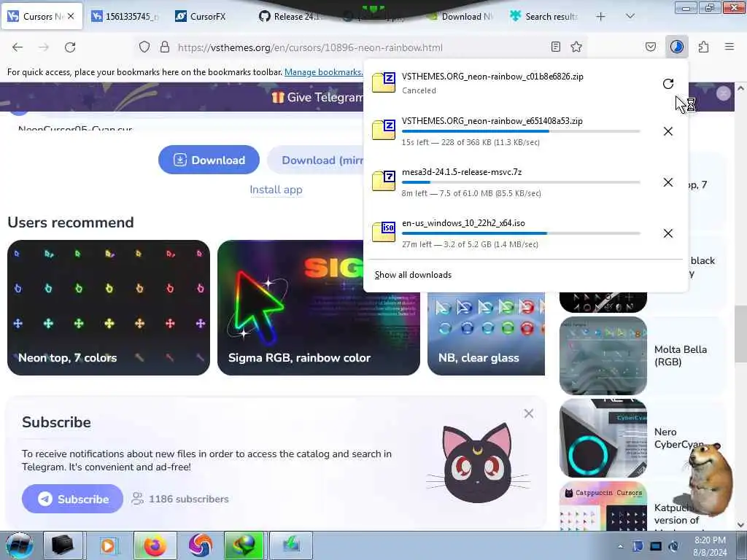Cancel the neon-rainbow_e651408a53.zip download

coord(668,131)
